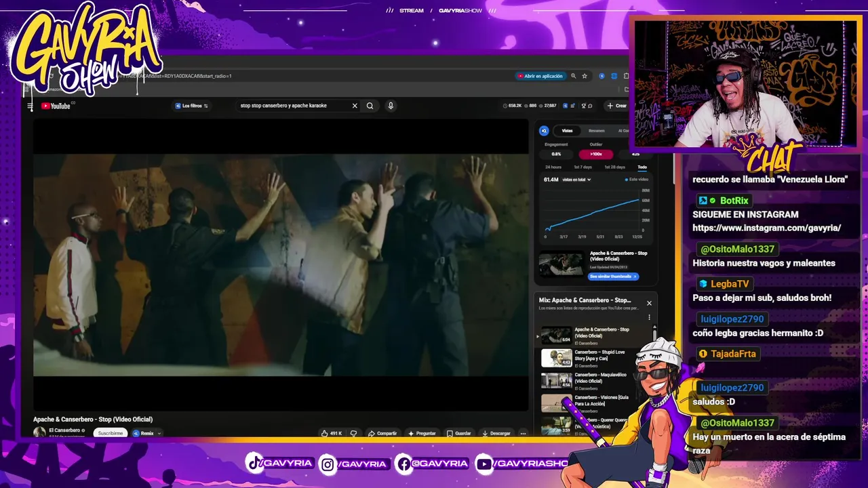
Task: Select the 1st 7 days range tab
Action: click(583, 167)
